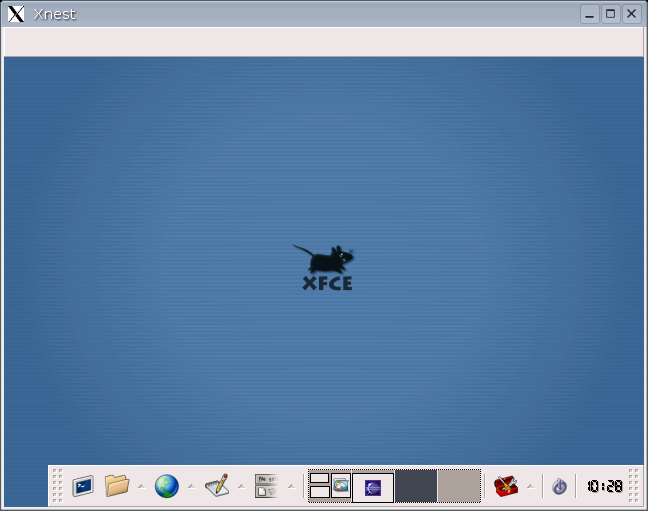Click the Eclipse window in the pager
Viewport: 648px width, 511px height.
point(373,488)
